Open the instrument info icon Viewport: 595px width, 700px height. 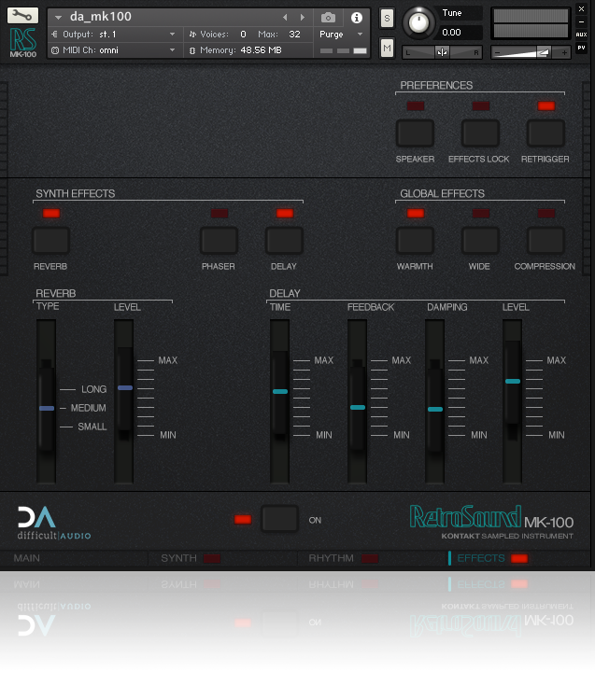pyautogui.click(x=357, y=18)
